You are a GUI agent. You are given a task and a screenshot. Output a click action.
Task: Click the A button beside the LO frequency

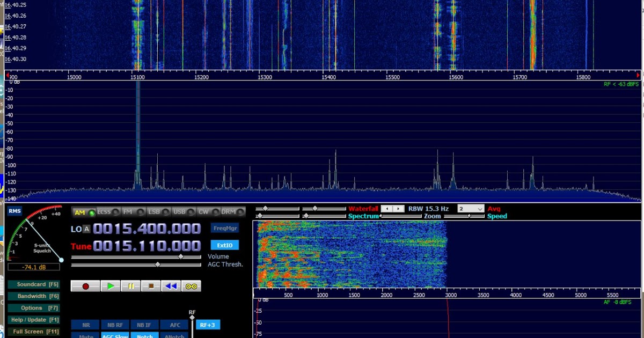87,229
